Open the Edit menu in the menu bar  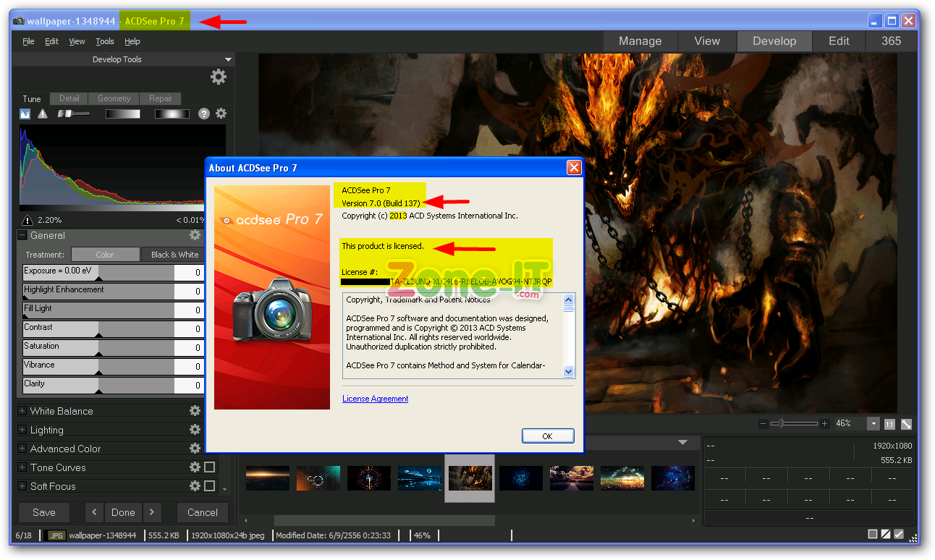point(51,42)
